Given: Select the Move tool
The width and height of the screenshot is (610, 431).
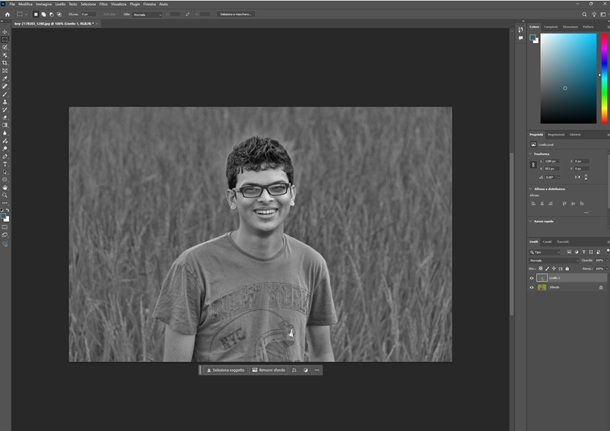Looking at the screenshot, I should tap(5, 32).
